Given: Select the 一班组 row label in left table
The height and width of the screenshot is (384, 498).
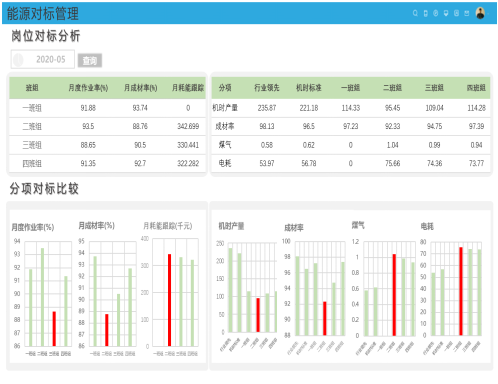Looking at the screenshot, I should point(32,108).
